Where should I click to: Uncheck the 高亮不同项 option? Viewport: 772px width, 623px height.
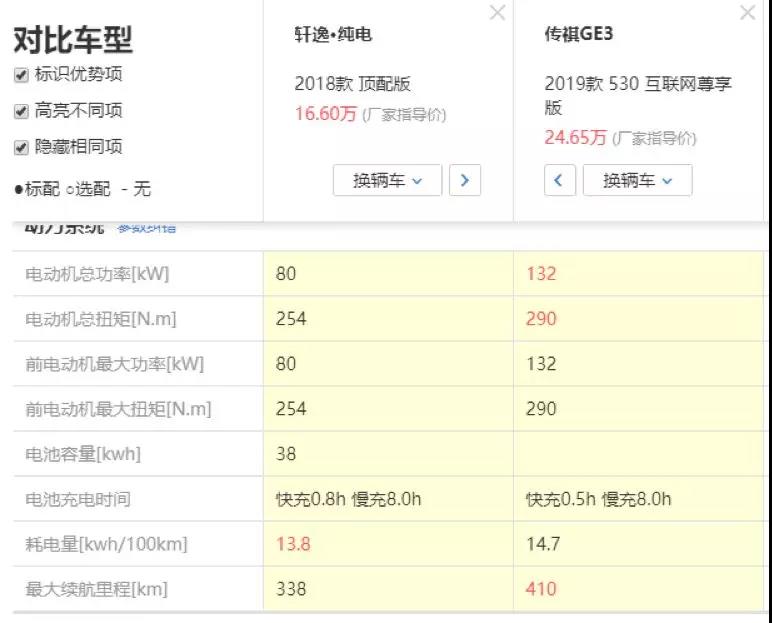point(21,111)
